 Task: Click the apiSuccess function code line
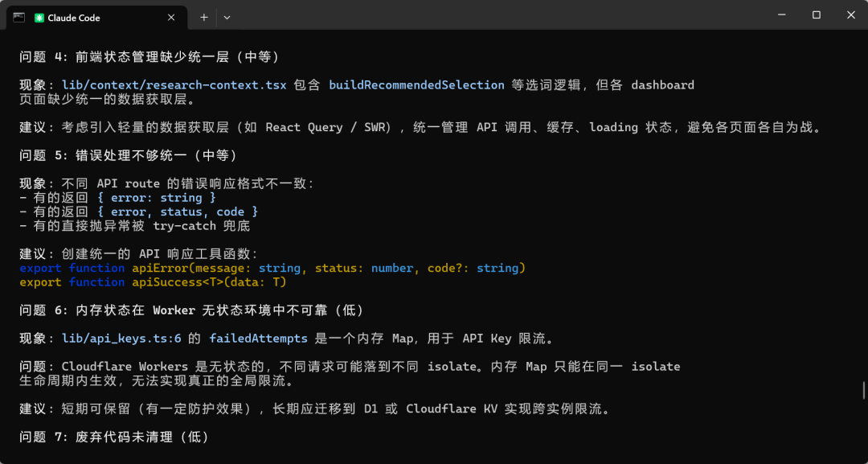coord(153,282)
